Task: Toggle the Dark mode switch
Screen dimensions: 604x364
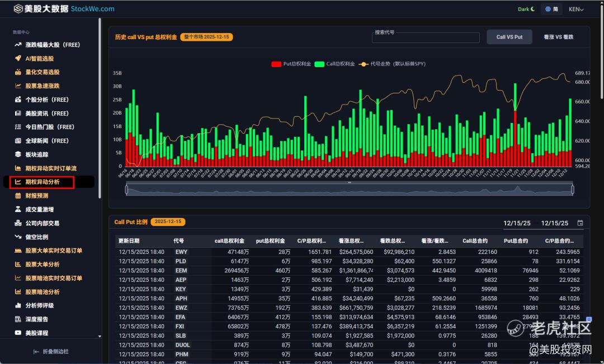Action: [x=526, y=9]
